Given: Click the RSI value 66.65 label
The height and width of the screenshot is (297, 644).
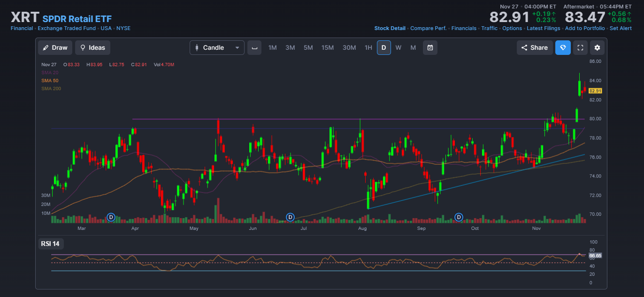Looking at the screenshot, I should click(595, 256).
